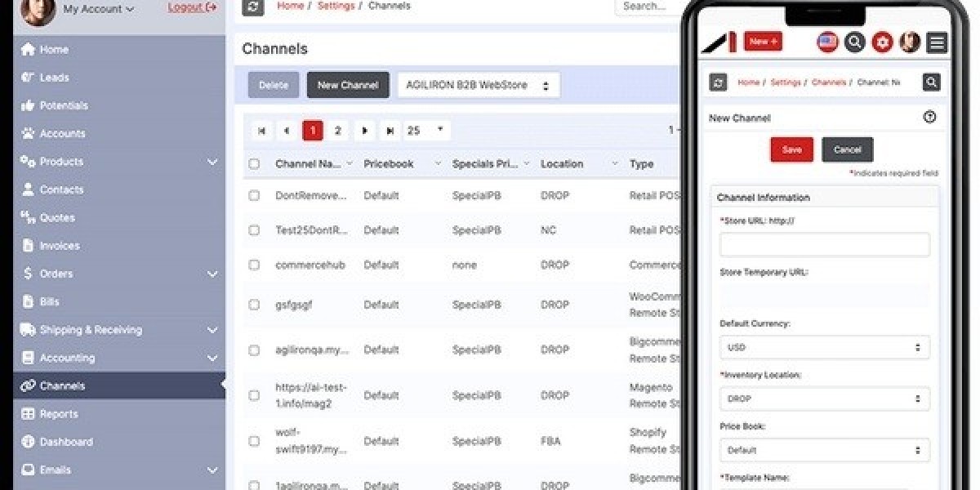Go to first page of channels list
Image resolution: width=980 pixels, height=490 pixels.
coord(261,131)
